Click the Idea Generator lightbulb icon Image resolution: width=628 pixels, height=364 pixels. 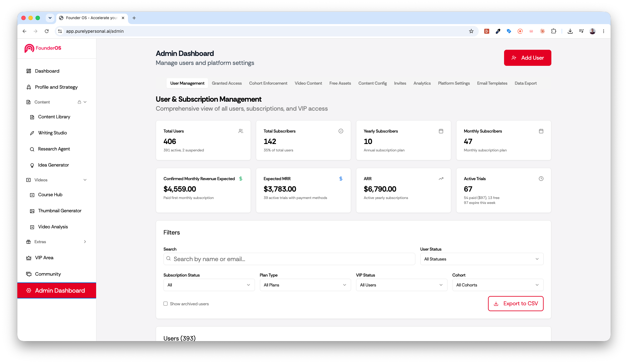pyautogui.click(x=32, y=165)
